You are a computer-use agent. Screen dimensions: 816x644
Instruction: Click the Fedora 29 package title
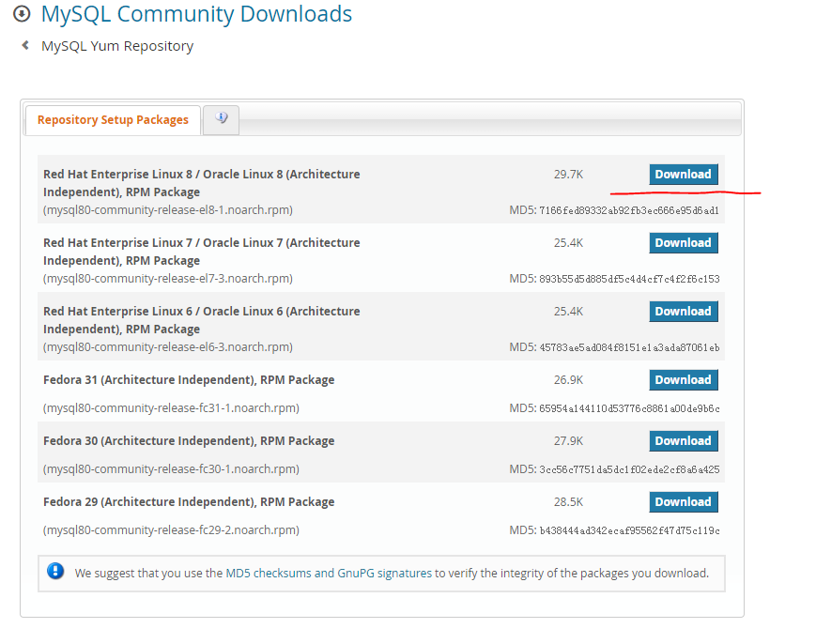point(189,502)
